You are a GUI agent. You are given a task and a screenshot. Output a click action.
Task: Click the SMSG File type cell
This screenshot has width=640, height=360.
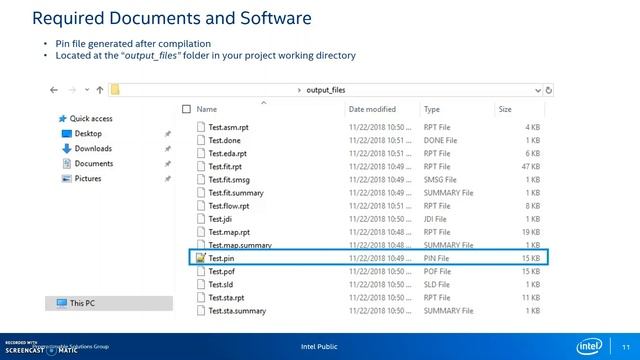440,180
